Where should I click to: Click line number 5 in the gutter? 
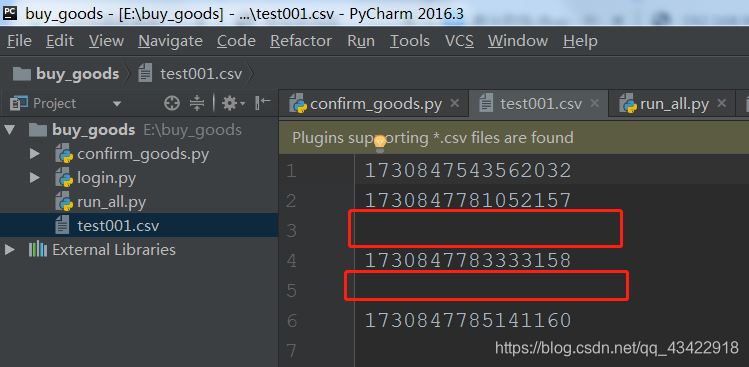[291, 291]
